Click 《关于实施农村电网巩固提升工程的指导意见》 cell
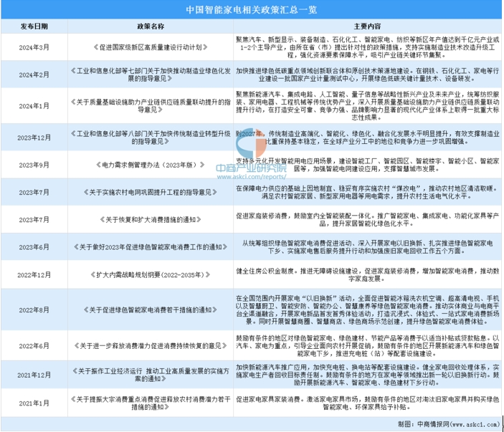This screenshot has width=504, height=432. 151,192
